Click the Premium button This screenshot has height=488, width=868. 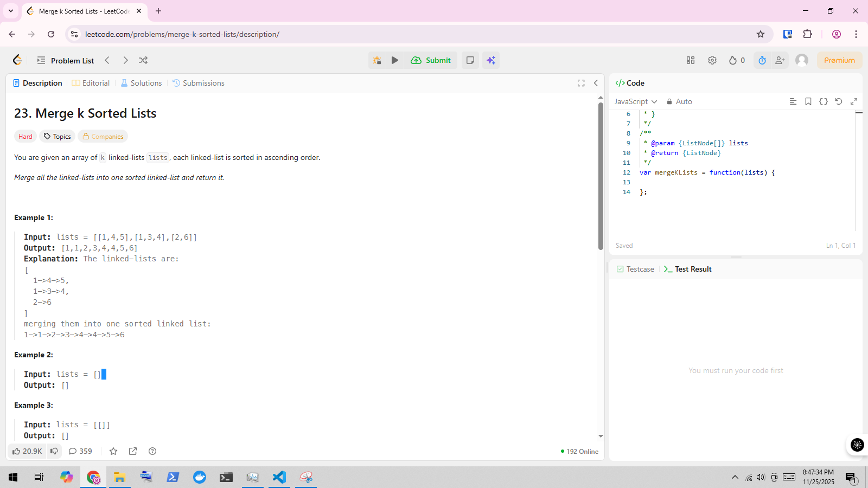[x=839, y=60]
